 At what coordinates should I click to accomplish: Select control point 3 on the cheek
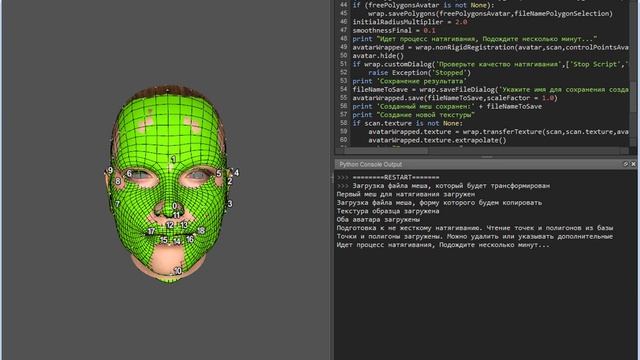coord(230,203)
